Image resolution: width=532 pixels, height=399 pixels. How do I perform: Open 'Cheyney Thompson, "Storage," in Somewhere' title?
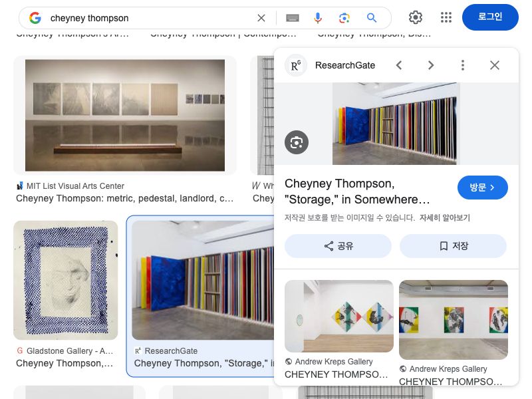[x=357, y=192]
